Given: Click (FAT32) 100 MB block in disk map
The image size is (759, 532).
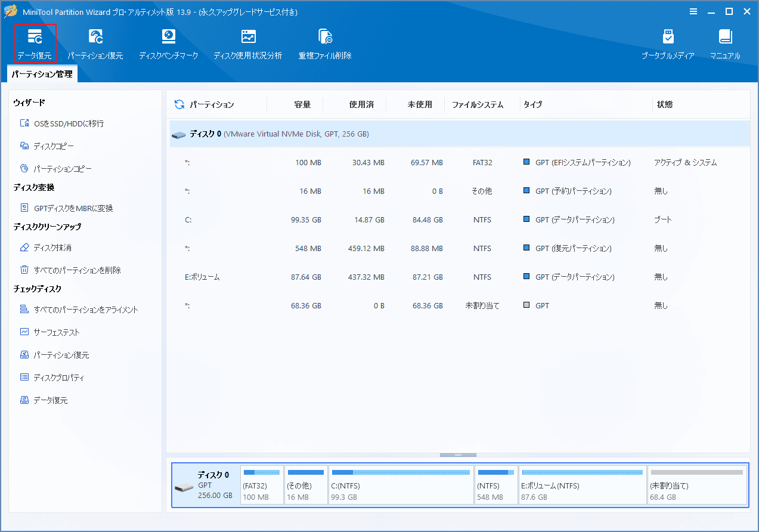Looking at the screenshot, I should click(x=262, y=485).
